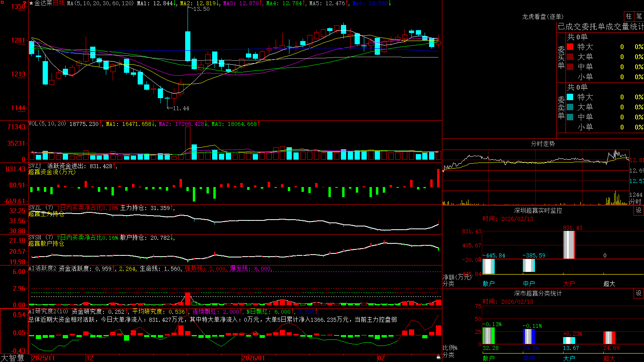Change the 日线 period label
The height and width of the screenshot is (362, 644).
[x=59, y=3]
